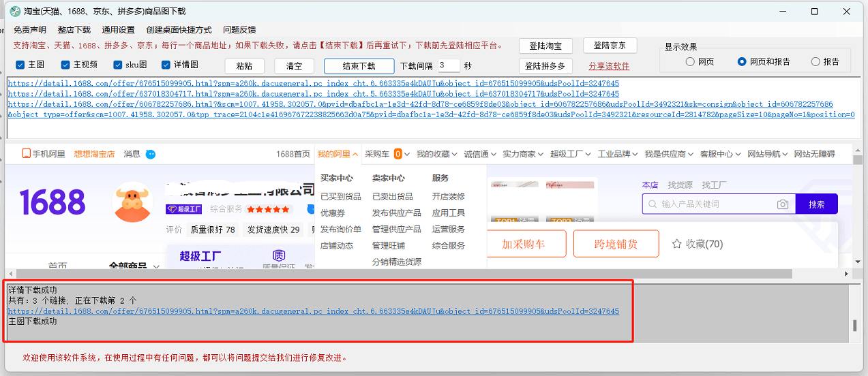This screenshot has width=868, height=376.
Task: Select the 找货源 search tab
Action: click(680, 185)
